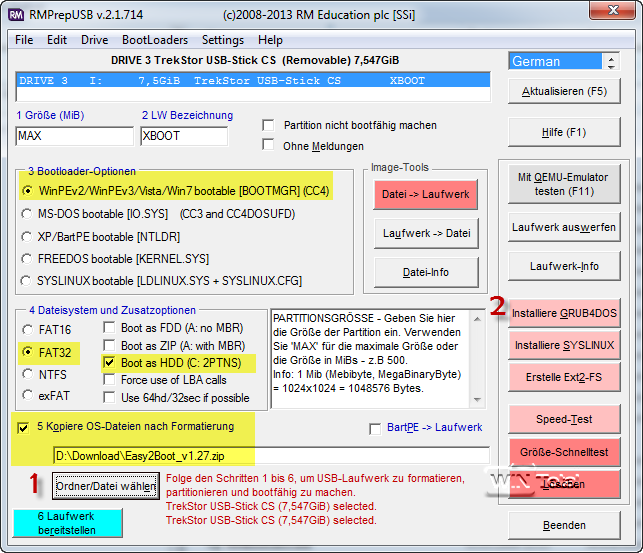Close the RMPrepUSB window
Image resolution: width=643 pixels, height=553 pixels.
[x=613, y=10]
